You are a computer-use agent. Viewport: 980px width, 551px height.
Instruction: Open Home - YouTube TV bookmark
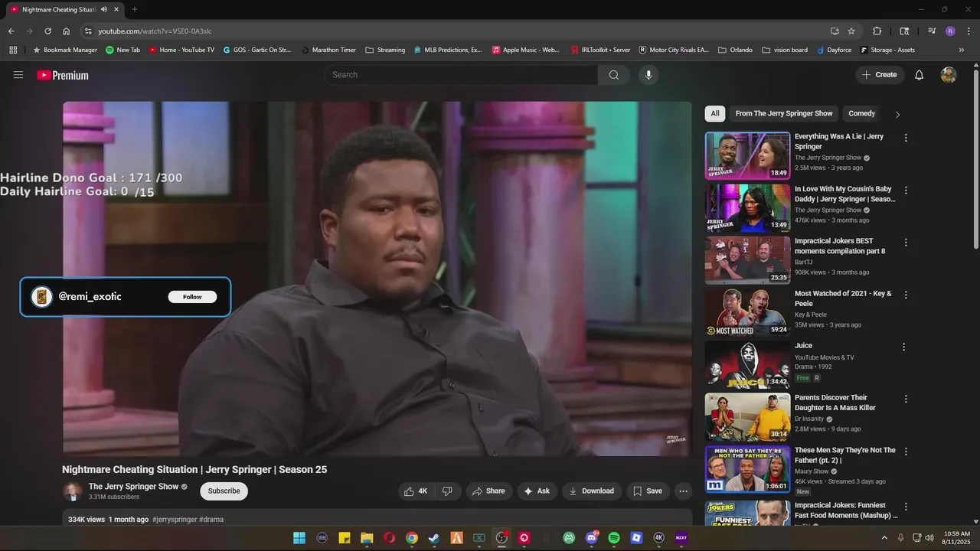181,50
